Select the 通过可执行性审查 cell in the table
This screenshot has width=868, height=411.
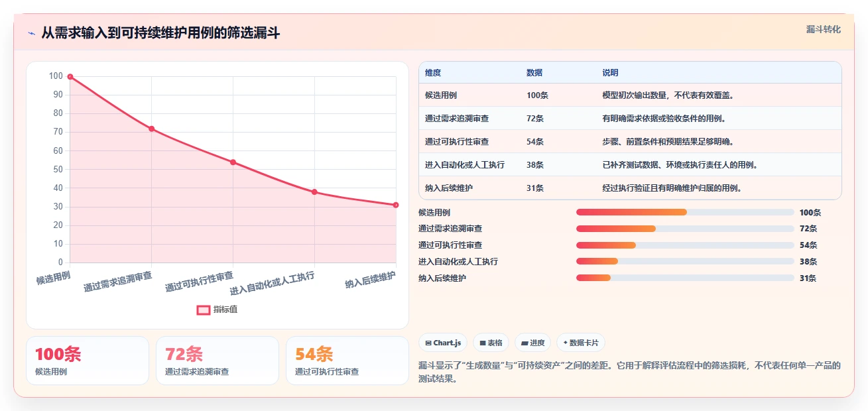coord(457,141)
